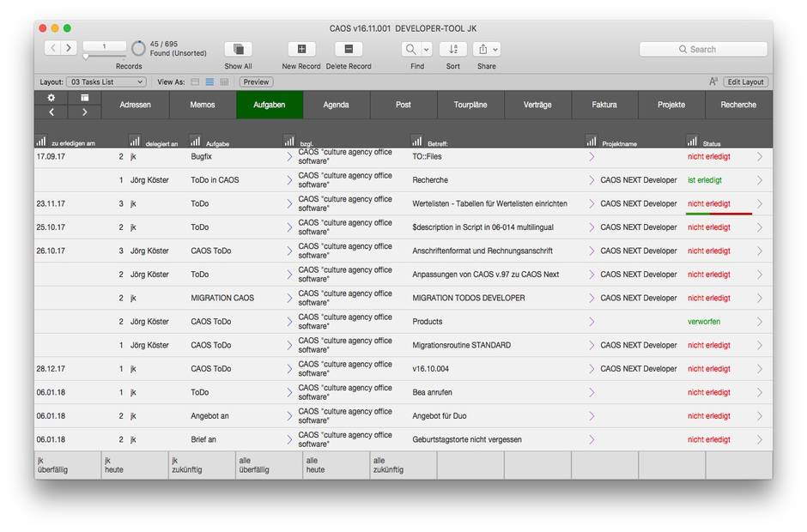Click the window layout icon beside gear
The height and width of the screenshot is (532, 807).
pyautogui.click(x=84, y=98)
